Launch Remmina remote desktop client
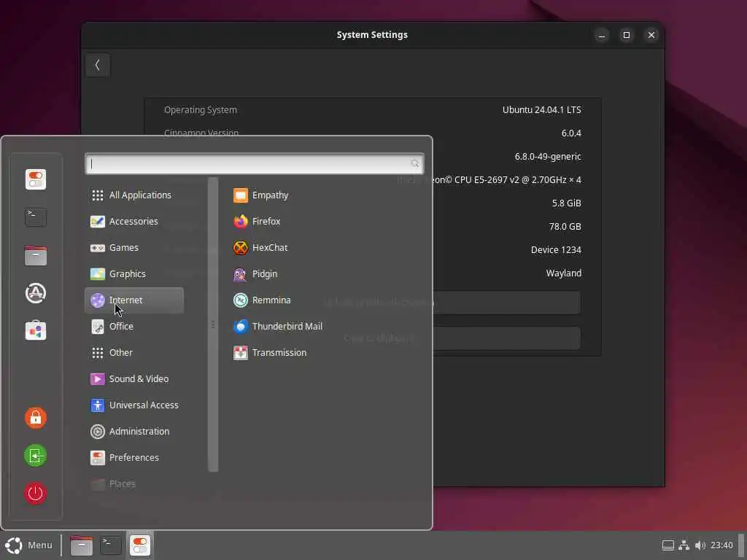The height and width of the screenshot is (560, 747). (x=262, y=300)
